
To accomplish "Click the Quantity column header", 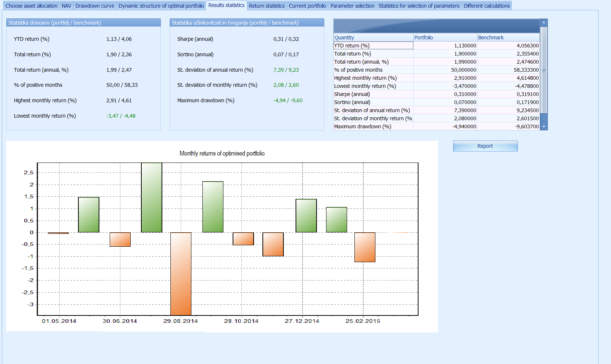I will (373, 38).
